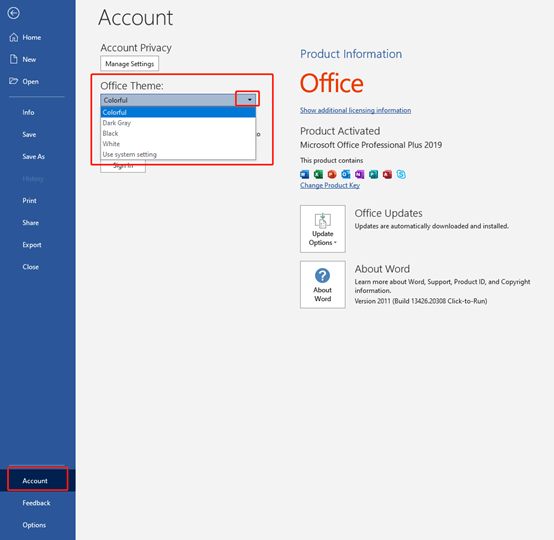Open Show additional licensing information link
The image size is (554, 540).
(355, 110)
